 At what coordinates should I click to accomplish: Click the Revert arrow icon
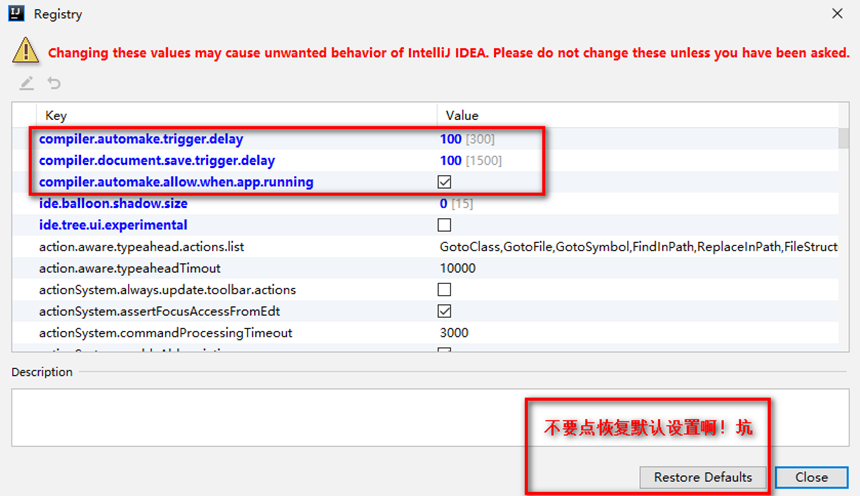(54, 84)
